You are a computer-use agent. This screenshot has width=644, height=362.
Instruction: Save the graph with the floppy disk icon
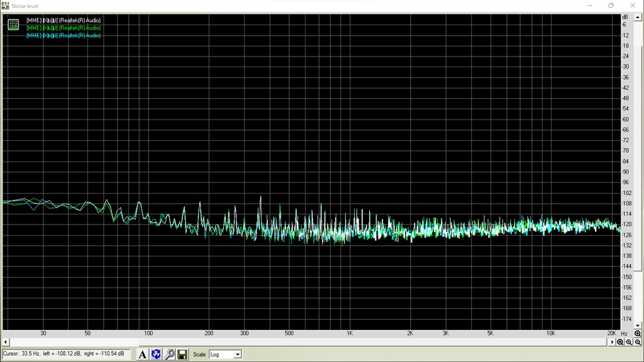pos(182,354)
